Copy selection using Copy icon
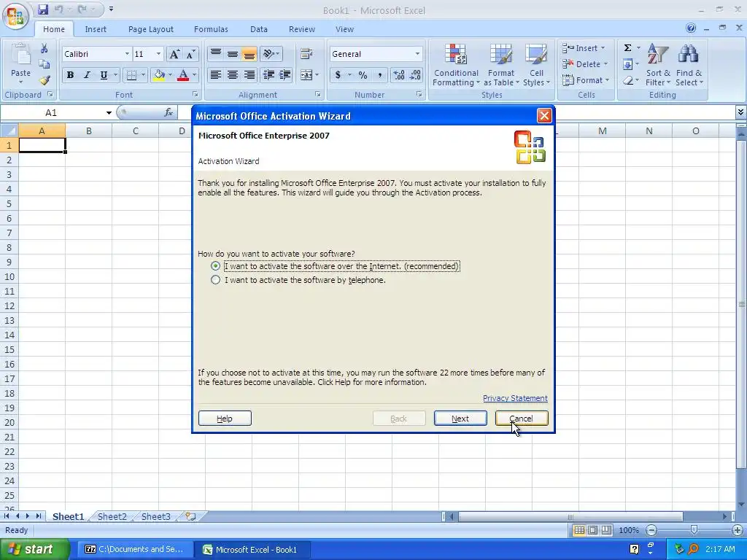 [44, 64]
